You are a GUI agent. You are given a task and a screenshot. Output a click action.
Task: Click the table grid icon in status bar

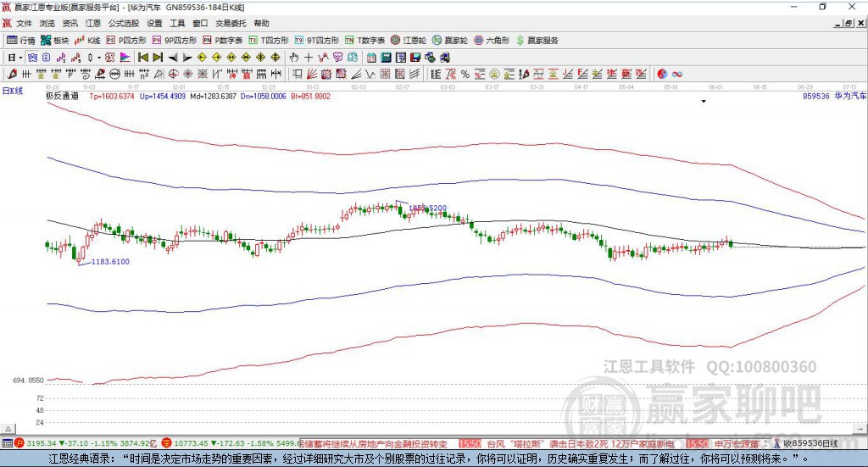point(7,443)
